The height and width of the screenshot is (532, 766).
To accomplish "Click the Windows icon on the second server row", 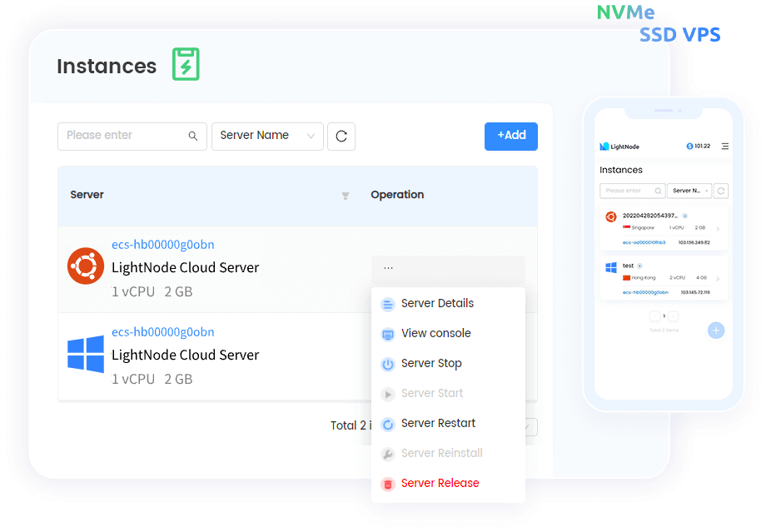I will [x=86, y=355].
